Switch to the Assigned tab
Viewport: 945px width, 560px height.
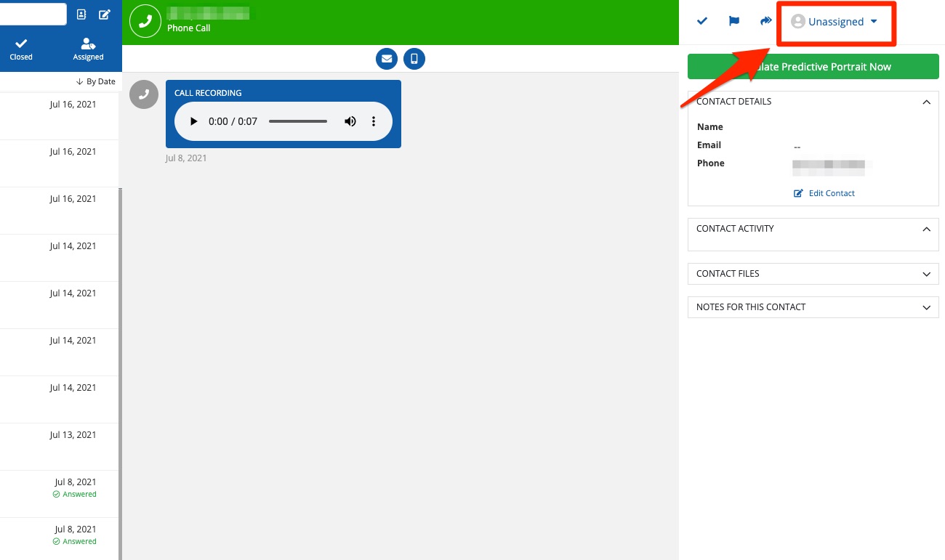pos(88,49)
